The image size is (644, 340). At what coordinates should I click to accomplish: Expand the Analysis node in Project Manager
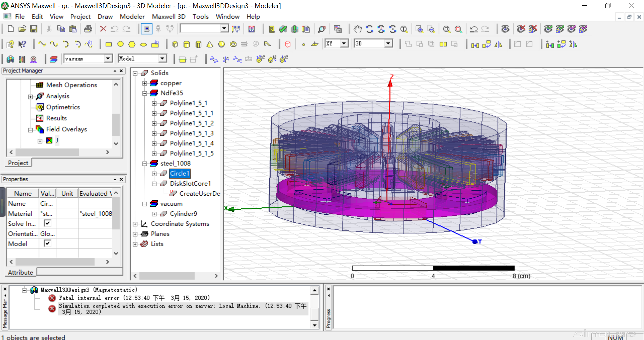(x=31, y=96)
